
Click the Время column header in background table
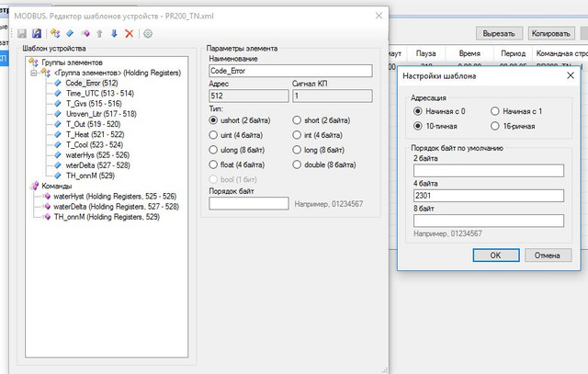coord(469,53)
